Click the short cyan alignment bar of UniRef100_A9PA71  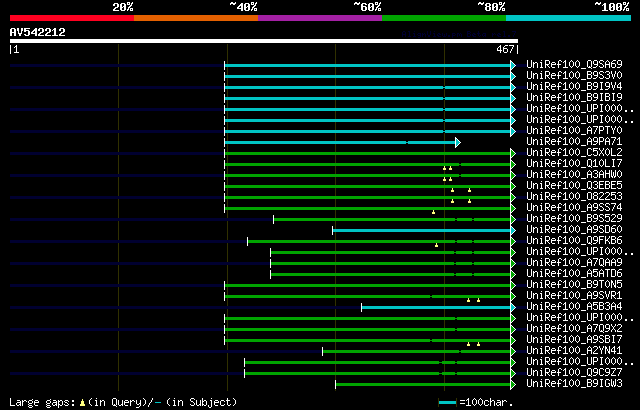[340, 142]
